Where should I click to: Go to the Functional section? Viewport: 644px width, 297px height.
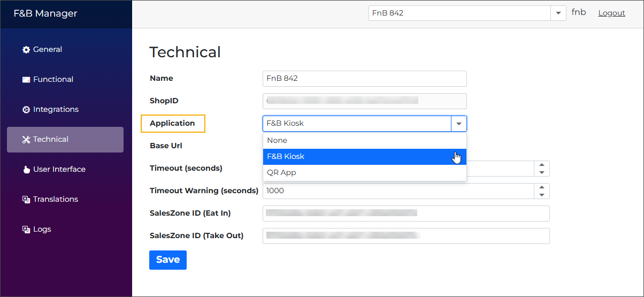65,79
